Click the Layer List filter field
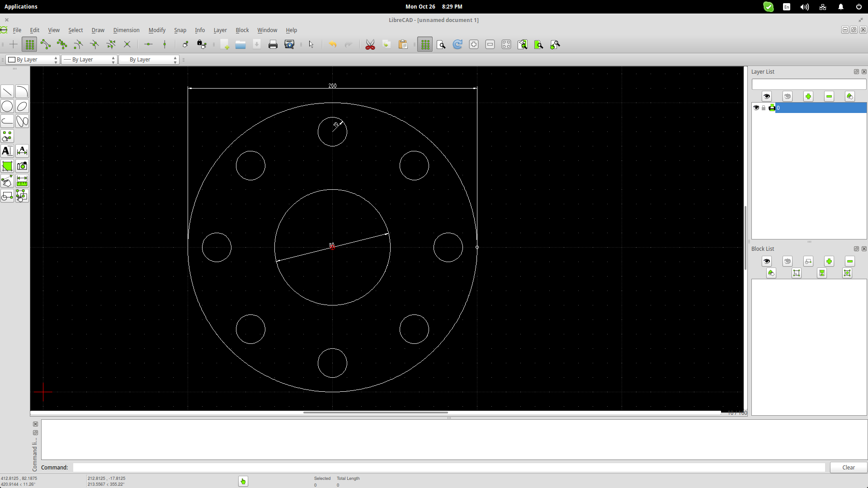 (x=809, y=84)
